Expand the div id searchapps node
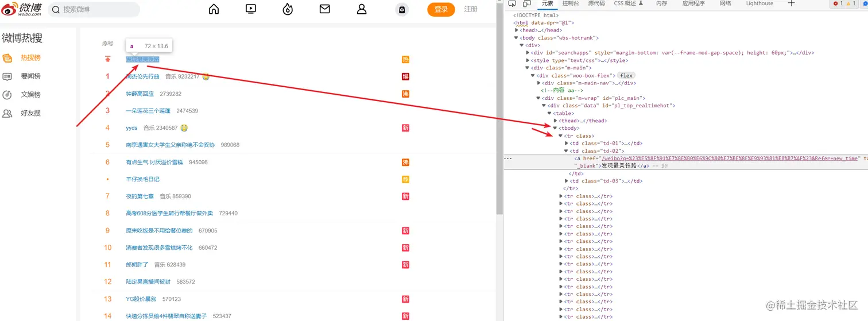Image resolution: width=868 pixels, height=321 pixels. (x=528, y=53)
